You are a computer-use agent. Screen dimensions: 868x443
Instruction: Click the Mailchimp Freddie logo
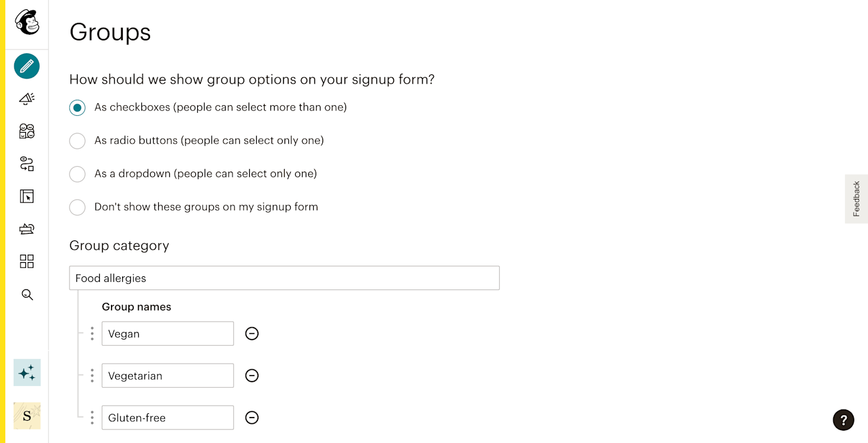click(27, 22)
